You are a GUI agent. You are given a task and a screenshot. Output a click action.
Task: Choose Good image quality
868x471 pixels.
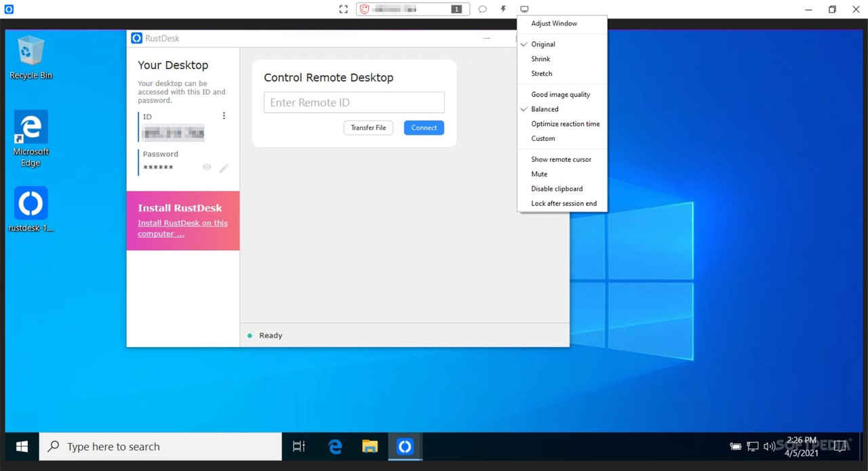tap(562, 95)
